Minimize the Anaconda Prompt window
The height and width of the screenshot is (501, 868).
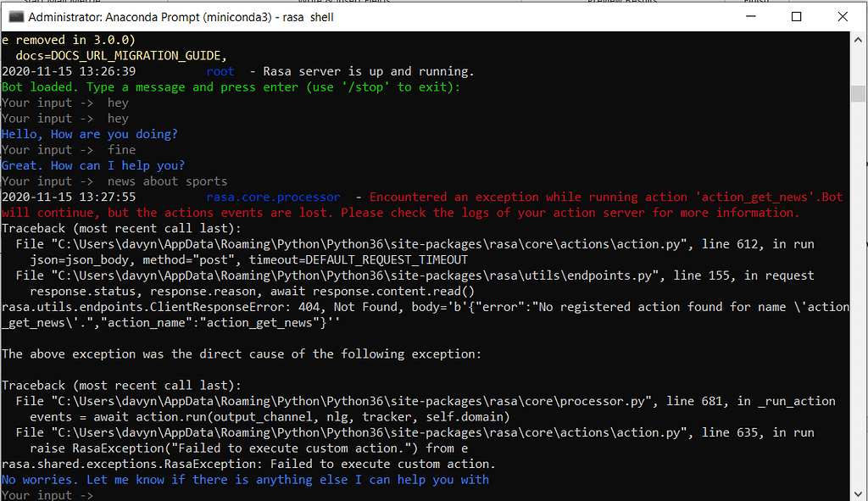click(x=751, y=16)
